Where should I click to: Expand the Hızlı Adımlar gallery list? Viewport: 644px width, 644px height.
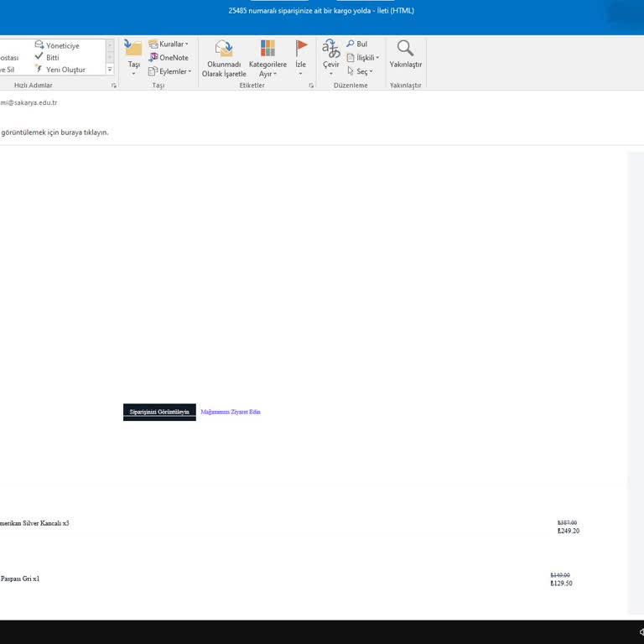point(110,70)
